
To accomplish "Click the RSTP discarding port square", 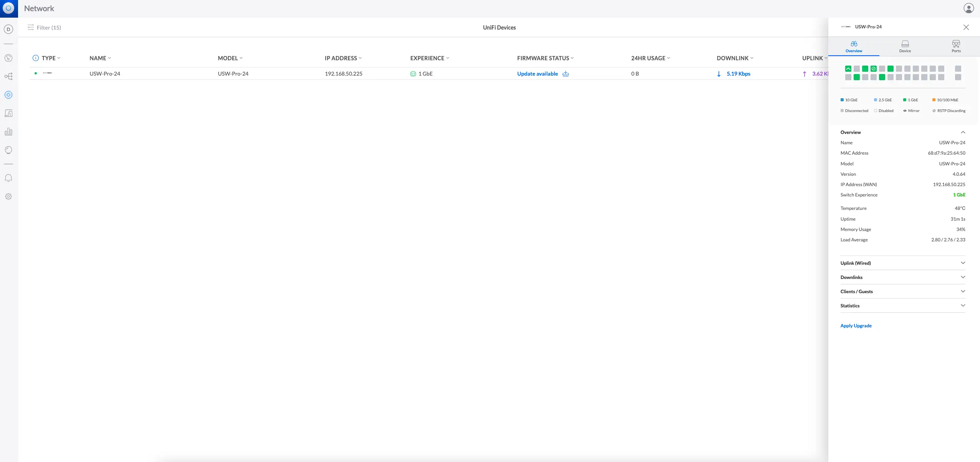I will click(x=873, y=69).
